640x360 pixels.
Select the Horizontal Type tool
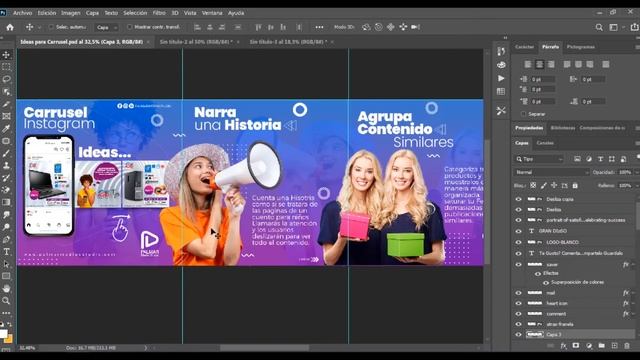tap(6, 252)
